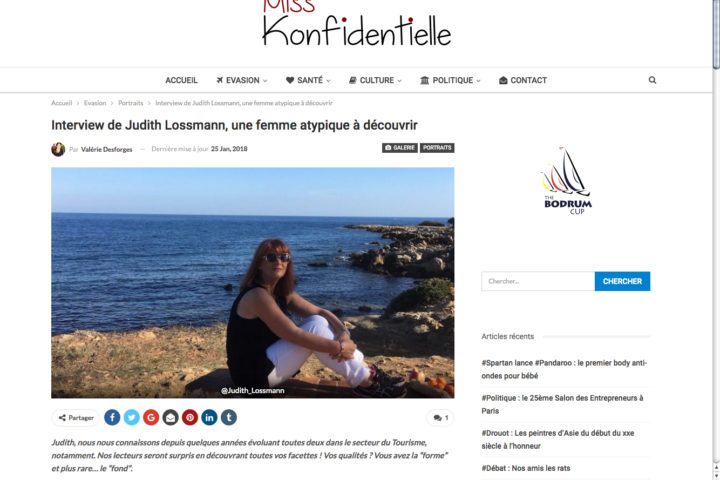Screen dimensions: 720x480
Task: Click the Bodrum Cup banner logo
Action: point(567,181)
